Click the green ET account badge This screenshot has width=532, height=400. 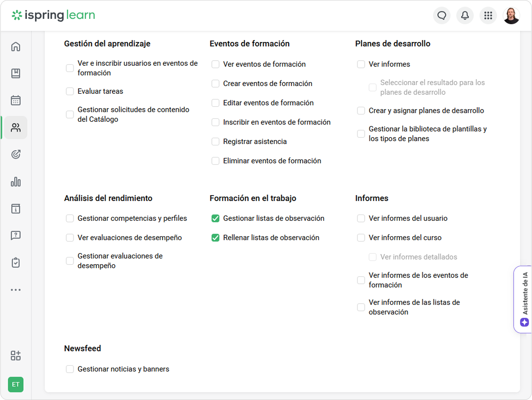click(x=15, y=385)
